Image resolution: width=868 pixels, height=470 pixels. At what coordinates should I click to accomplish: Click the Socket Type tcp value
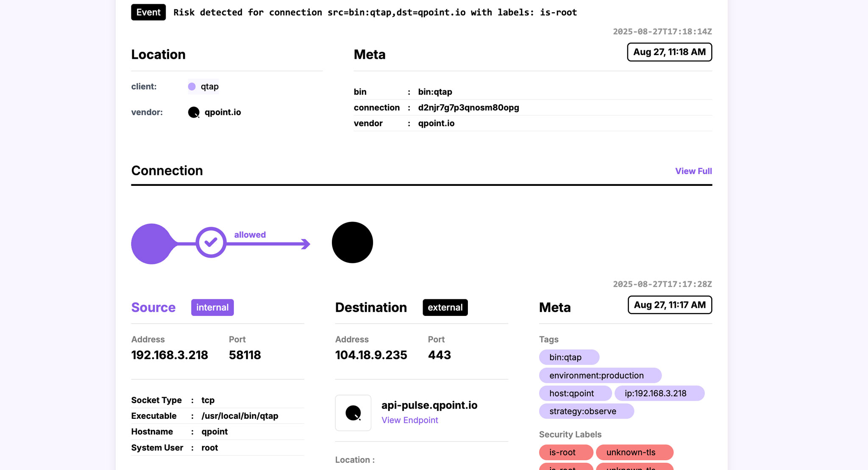point(208,400)
